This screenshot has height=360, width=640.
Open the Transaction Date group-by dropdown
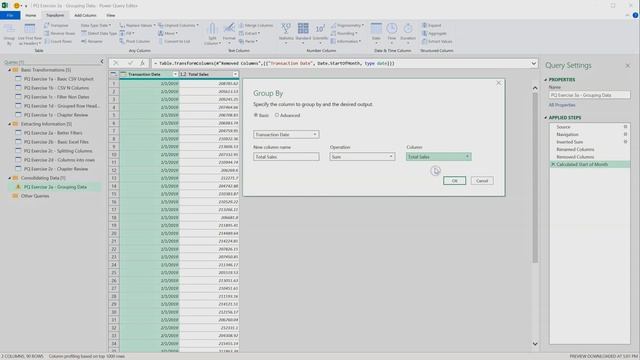[x=286, y=134]
